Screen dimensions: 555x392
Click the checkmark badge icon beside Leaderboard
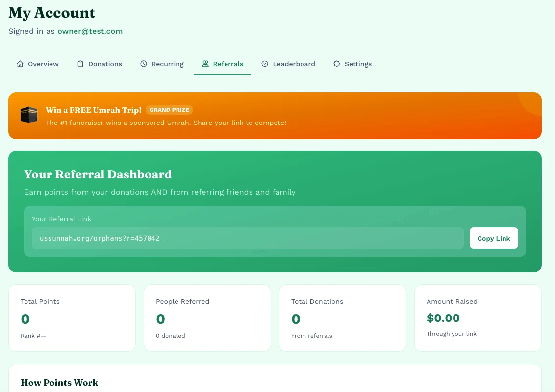tap(265, 64)
